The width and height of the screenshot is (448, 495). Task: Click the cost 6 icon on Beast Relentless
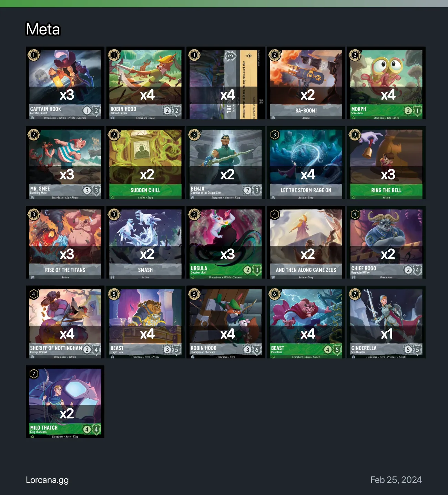coord(275,294)
